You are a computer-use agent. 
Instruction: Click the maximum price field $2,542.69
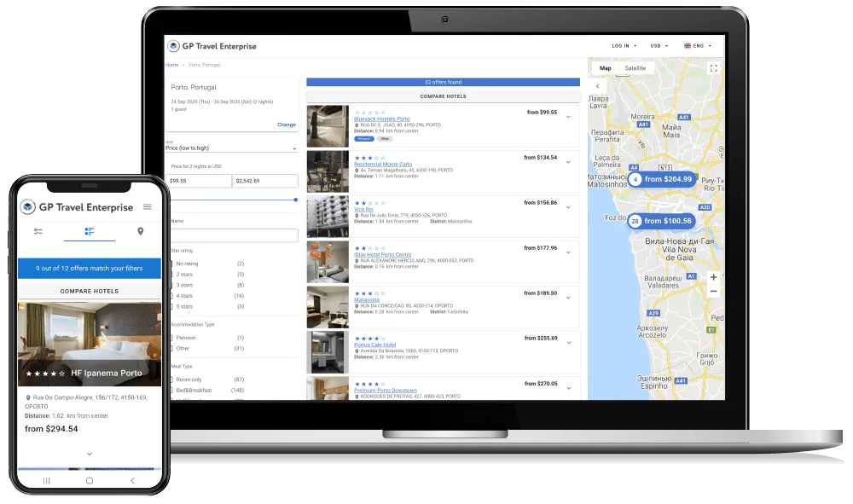coord(265,181)
